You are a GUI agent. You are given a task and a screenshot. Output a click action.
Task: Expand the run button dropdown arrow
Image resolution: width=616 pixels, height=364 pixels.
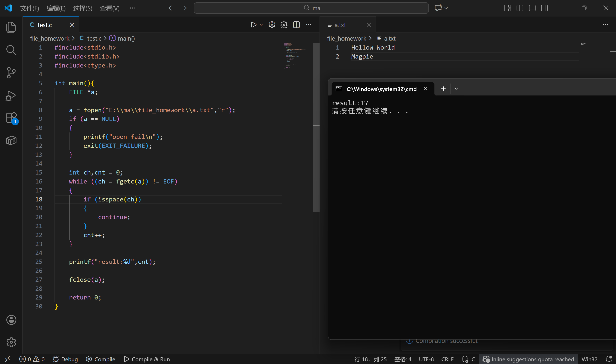click(x=261, y=25)
